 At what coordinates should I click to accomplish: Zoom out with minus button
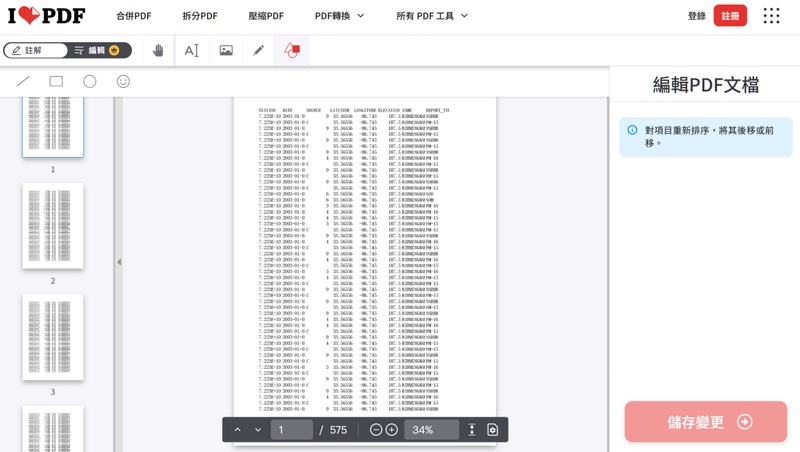coord(376,430)
